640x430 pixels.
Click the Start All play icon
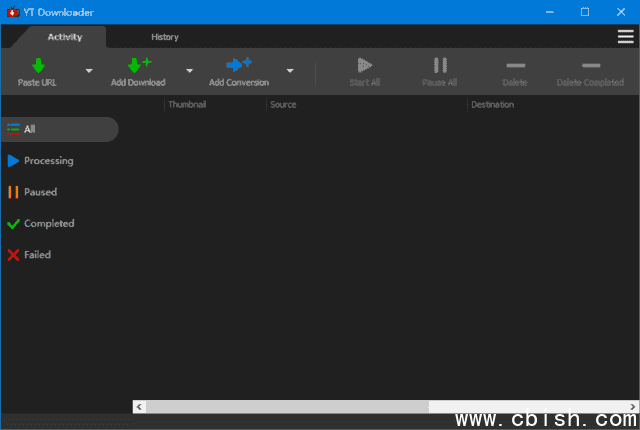tap(364, 65)
